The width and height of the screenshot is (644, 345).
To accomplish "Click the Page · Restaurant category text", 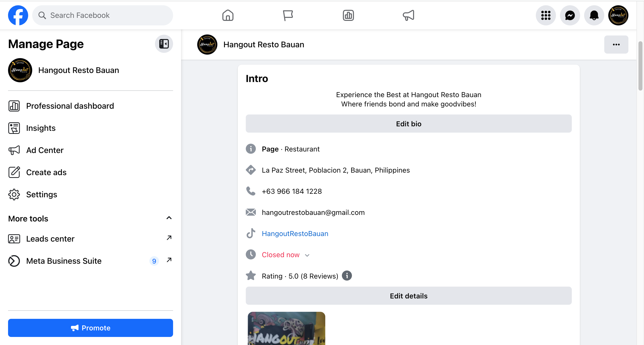I will (291, 149).
